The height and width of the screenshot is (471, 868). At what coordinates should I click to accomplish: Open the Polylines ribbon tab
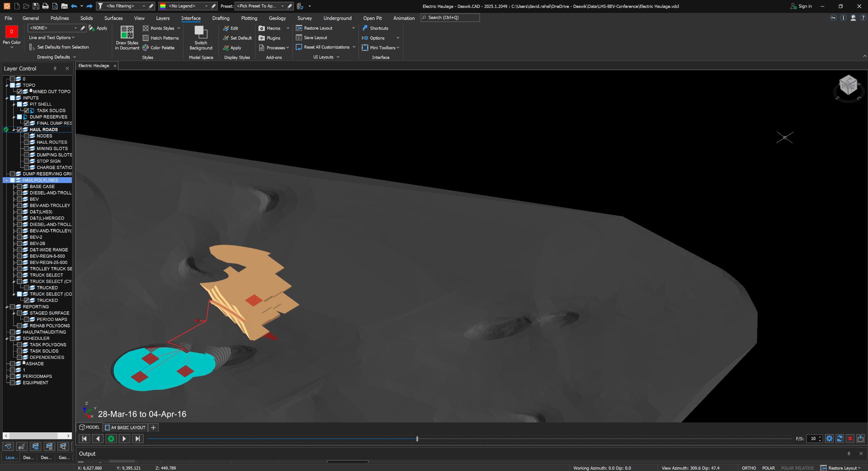(x=60, y=18)
